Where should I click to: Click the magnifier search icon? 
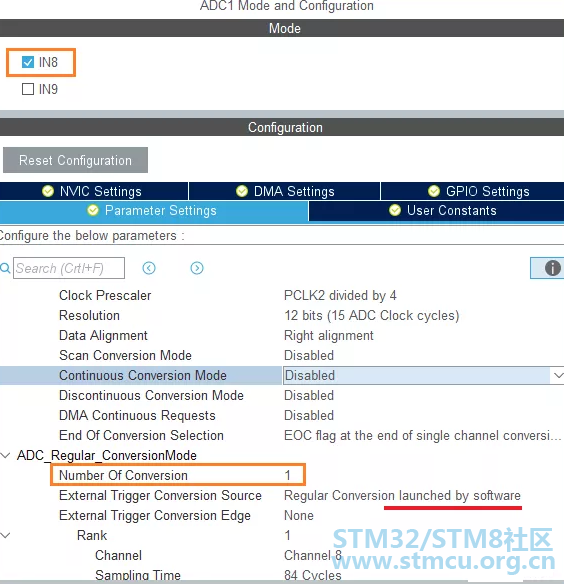click(5, 268)
